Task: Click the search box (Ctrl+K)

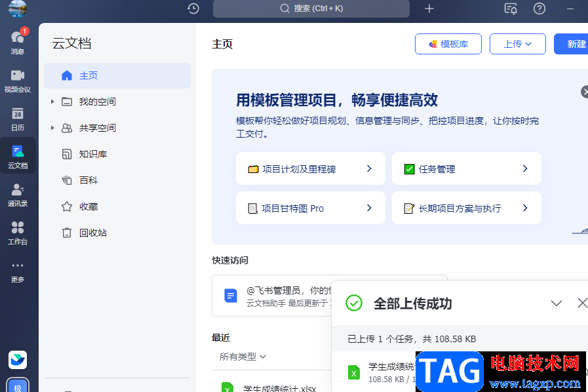Action: (311, 9)
